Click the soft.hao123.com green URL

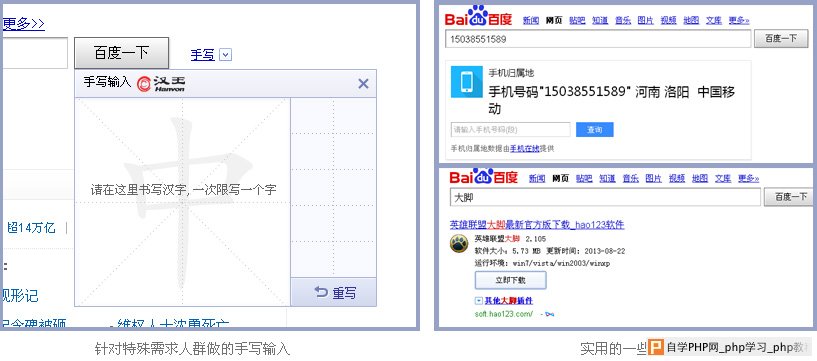tap(504, 314)
